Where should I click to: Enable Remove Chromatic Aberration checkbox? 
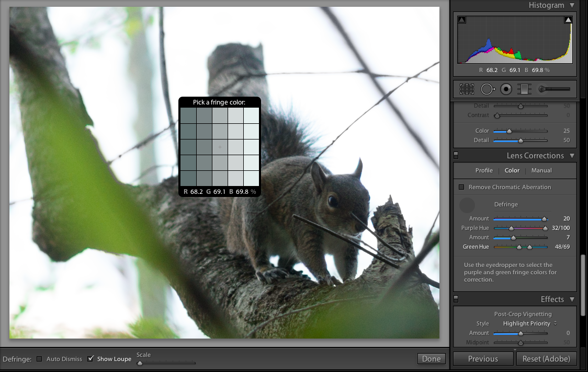click(461, 187)
